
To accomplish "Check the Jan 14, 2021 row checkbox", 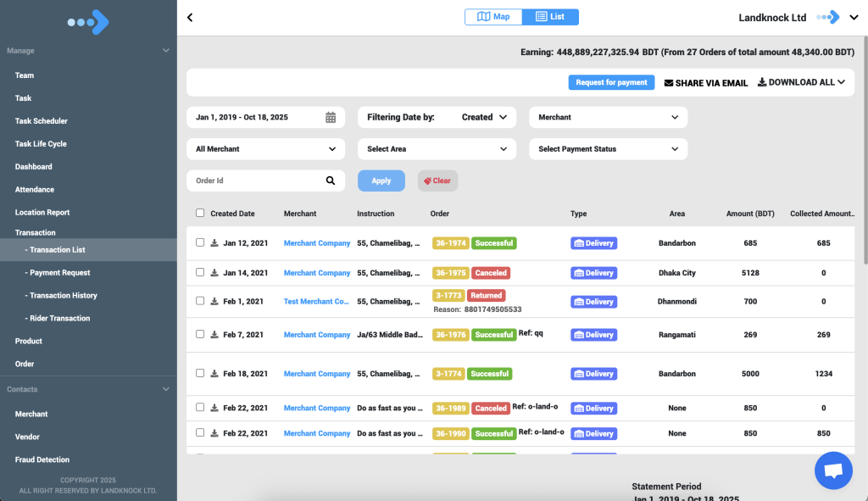I will pyautogui.click(x=200, y=272).
